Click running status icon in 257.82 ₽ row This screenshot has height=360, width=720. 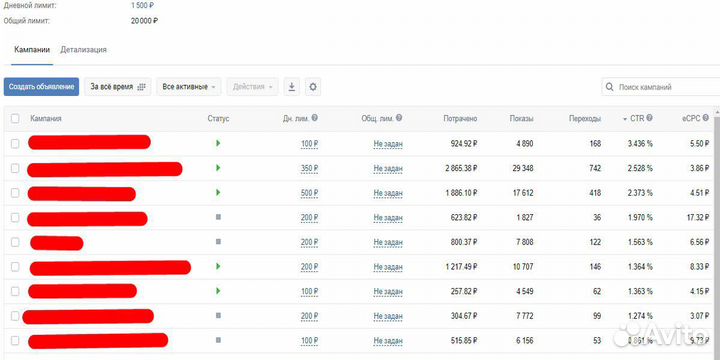218,291
